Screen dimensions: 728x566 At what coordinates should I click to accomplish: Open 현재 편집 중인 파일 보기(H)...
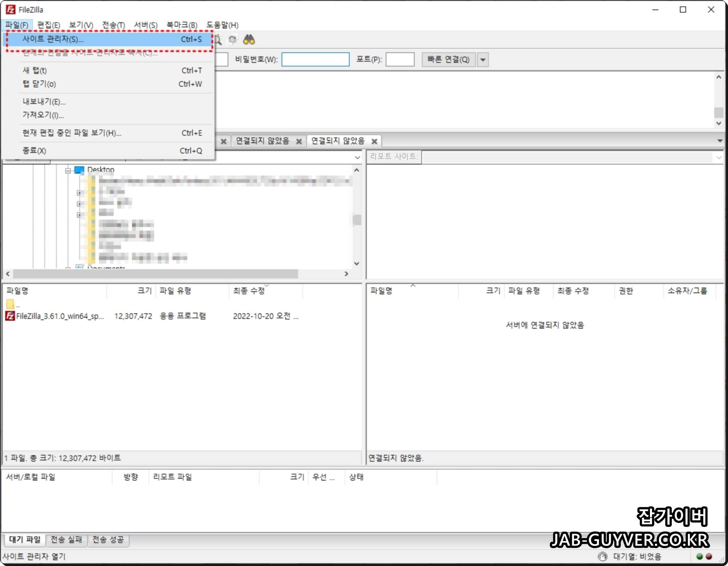pos(108,133)
